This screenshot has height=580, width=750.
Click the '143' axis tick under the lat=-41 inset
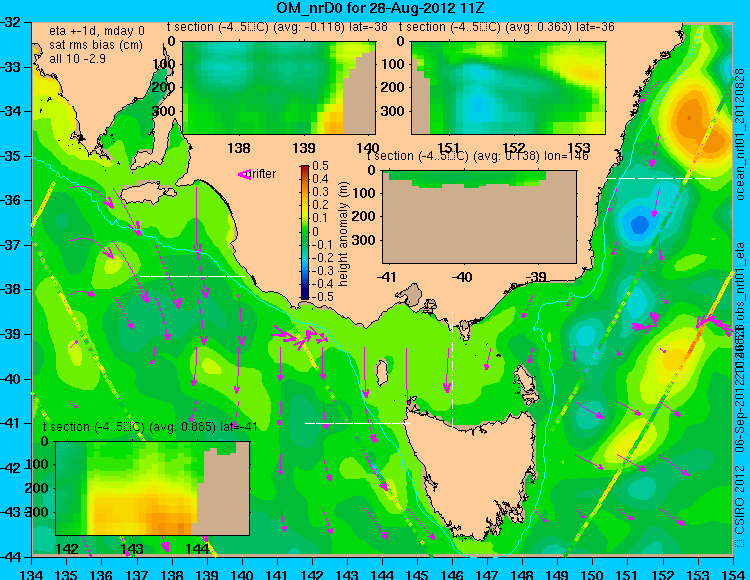[x=132, y=548]
